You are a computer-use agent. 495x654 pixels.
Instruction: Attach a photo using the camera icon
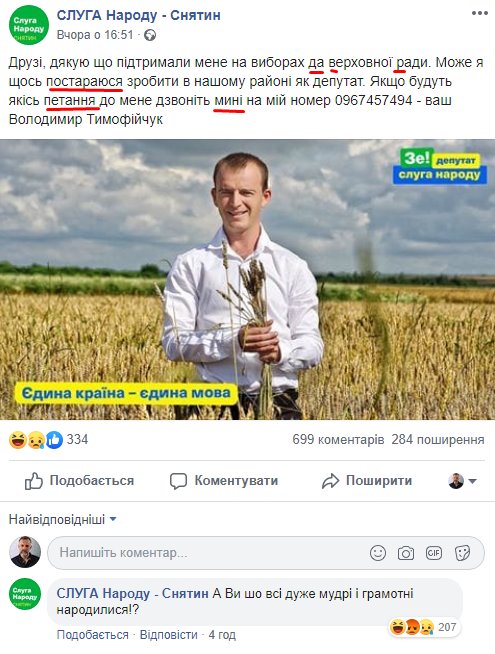click(x=406, y=553)
